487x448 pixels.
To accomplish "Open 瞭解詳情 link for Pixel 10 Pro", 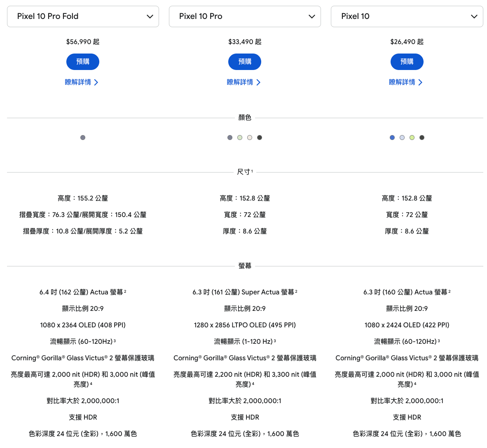I will (244, 82).
